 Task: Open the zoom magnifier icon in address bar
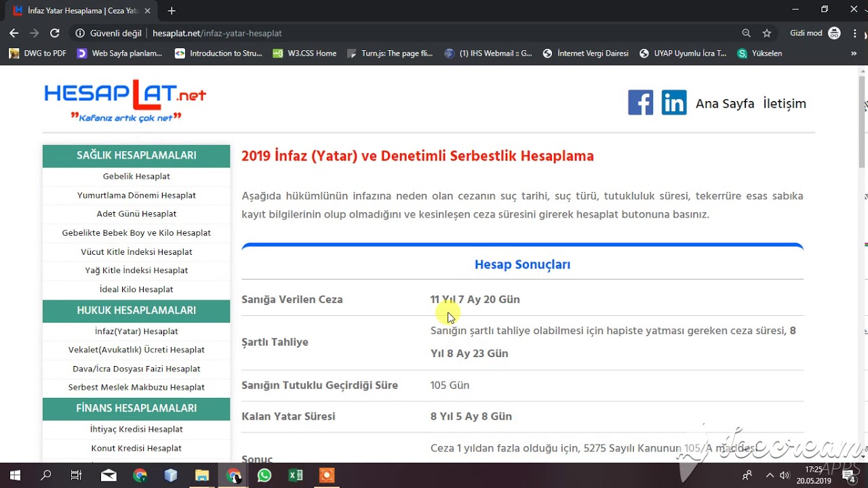click(x=747, y=33)
